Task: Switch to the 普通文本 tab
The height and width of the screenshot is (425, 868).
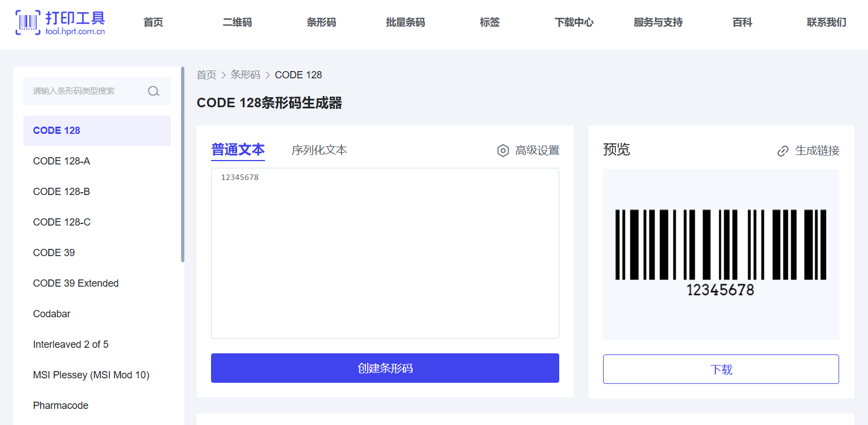Action: click(238, 150)
